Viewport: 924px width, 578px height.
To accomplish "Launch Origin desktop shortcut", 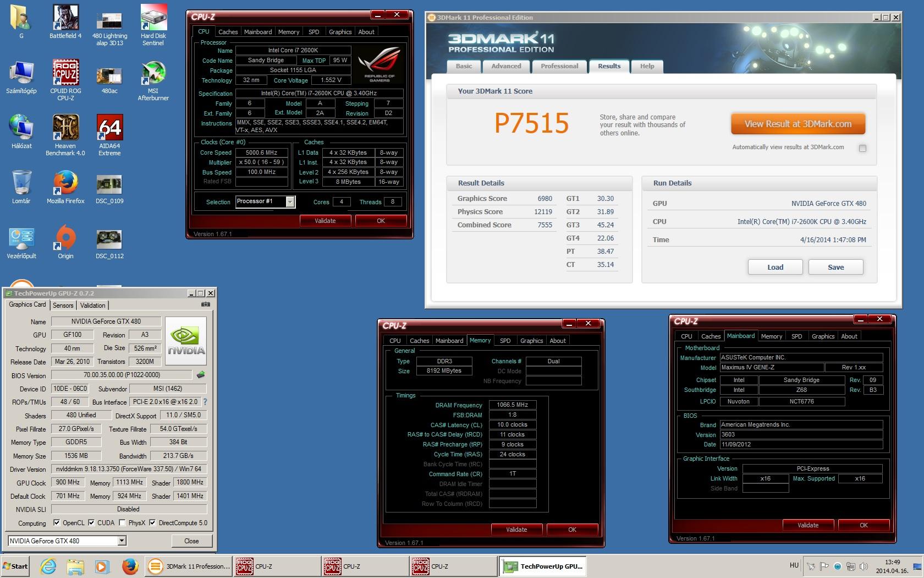I will (65, 242).
